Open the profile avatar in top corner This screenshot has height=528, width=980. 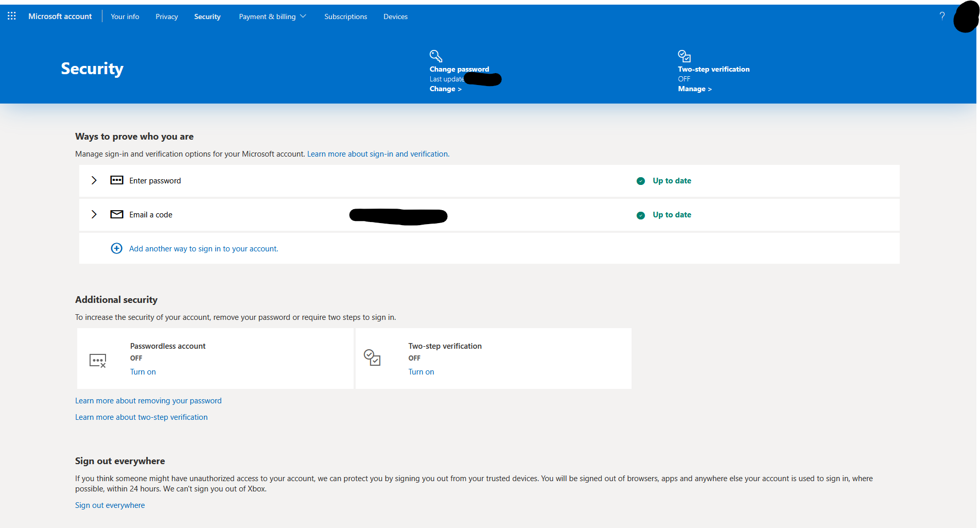966,16
